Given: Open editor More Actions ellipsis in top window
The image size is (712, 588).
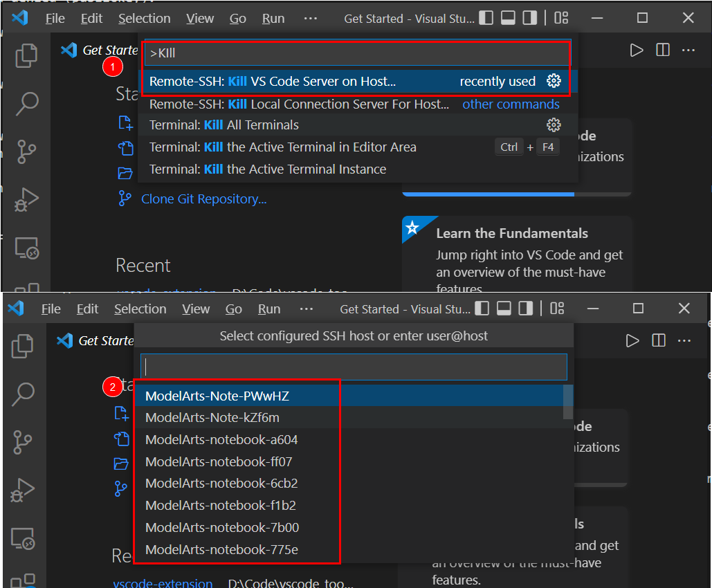Looking at the screenshot, I should pos(688,50).
